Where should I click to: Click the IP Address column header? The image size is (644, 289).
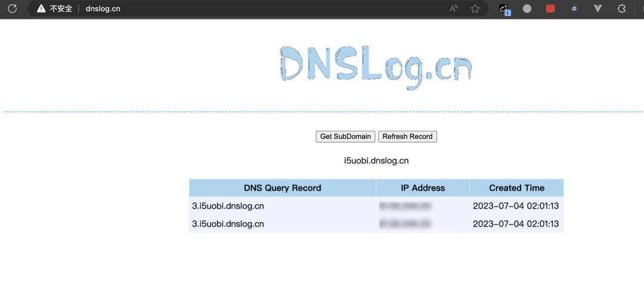[423, 188]
